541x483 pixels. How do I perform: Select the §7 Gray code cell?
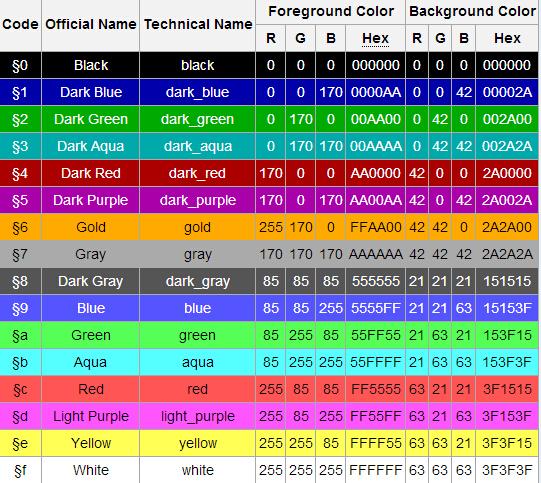[x=20, y=254]
